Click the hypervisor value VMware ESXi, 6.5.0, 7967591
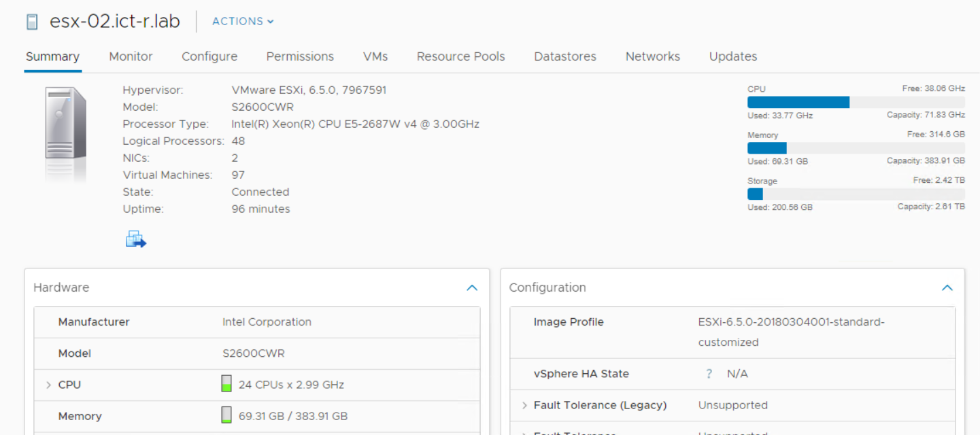Screen dimensions: 980x435 tap(309, 90)
